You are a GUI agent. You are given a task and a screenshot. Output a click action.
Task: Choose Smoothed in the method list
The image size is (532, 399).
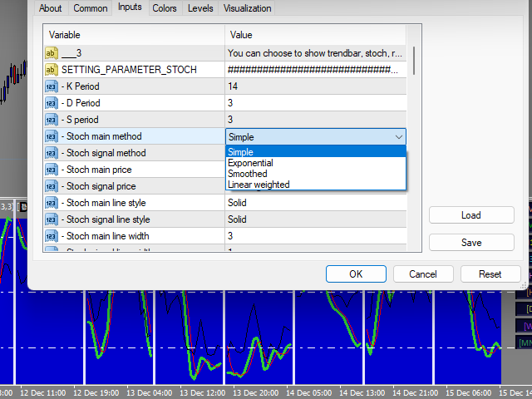tap(316, 174)
